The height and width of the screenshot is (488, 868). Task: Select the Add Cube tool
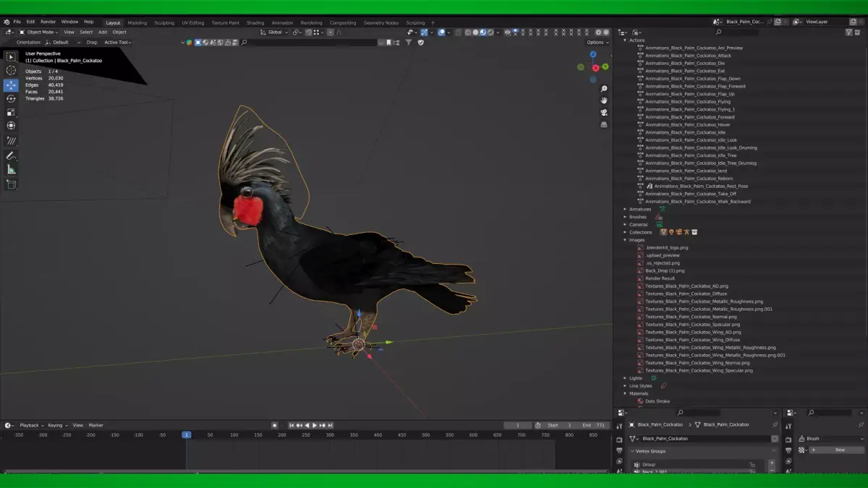(11, 184)
